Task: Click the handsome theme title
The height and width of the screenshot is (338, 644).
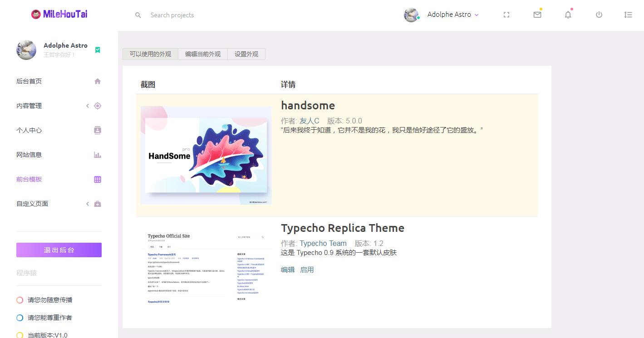Action: pyautogui.click(x=308, y=105)
